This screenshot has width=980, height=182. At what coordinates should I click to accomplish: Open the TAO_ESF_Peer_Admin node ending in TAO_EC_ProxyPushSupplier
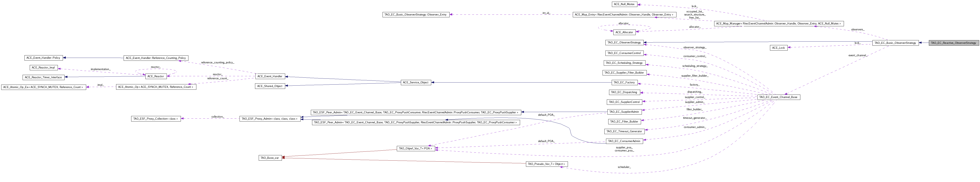click(415, 113)
